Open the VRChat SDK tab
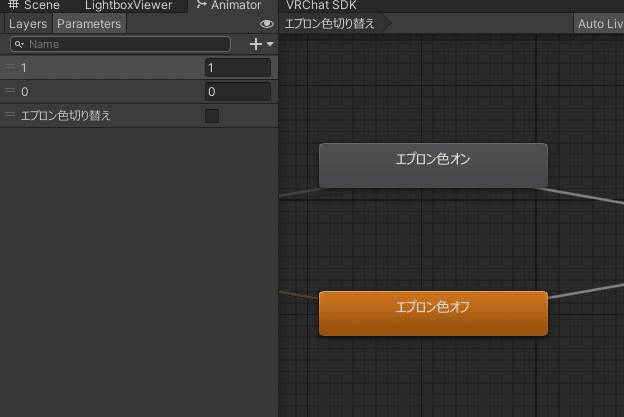 tap(321, 5)
